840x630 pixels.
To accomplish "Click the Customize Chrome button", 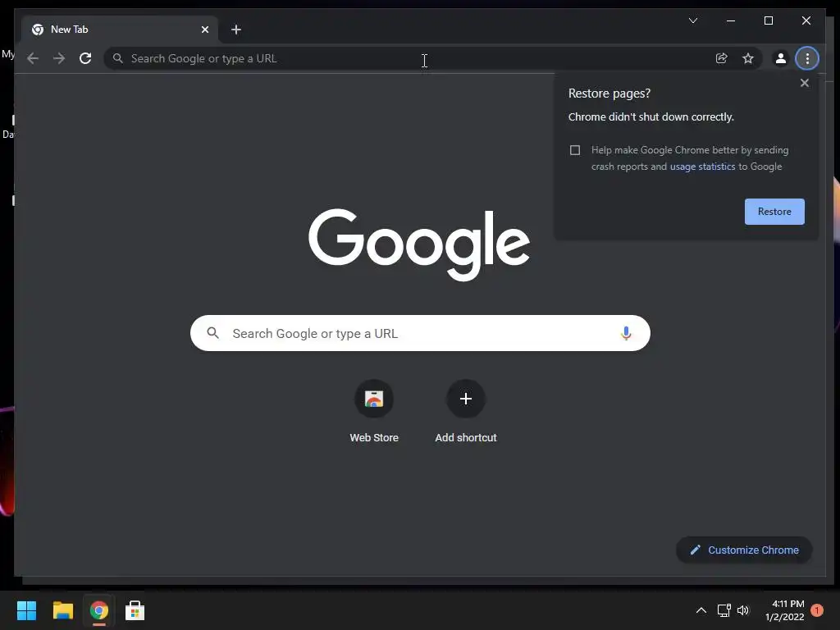I will 744,550.
